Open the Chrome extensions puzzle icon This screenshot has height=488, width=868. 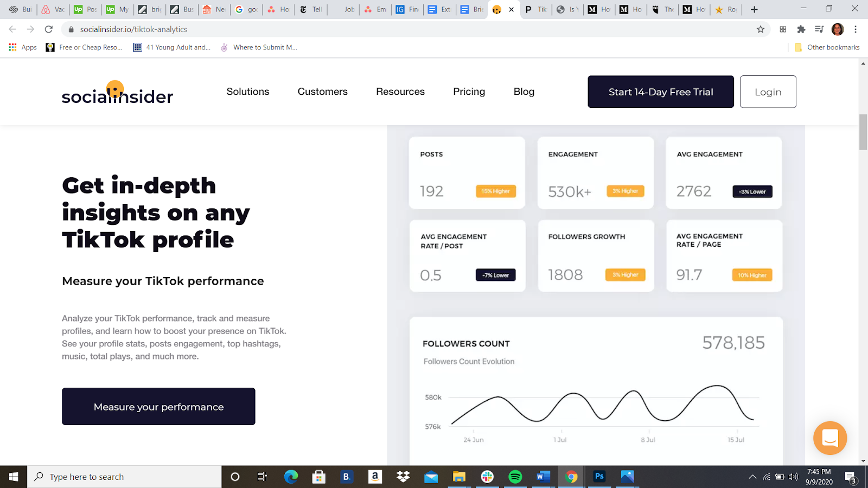point(801,29)
